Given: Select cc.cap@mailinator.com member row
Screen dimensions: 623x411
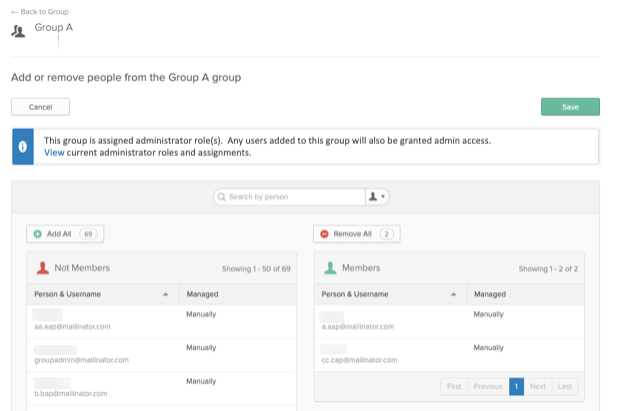Looking at the screenshot, I should 449,355.
